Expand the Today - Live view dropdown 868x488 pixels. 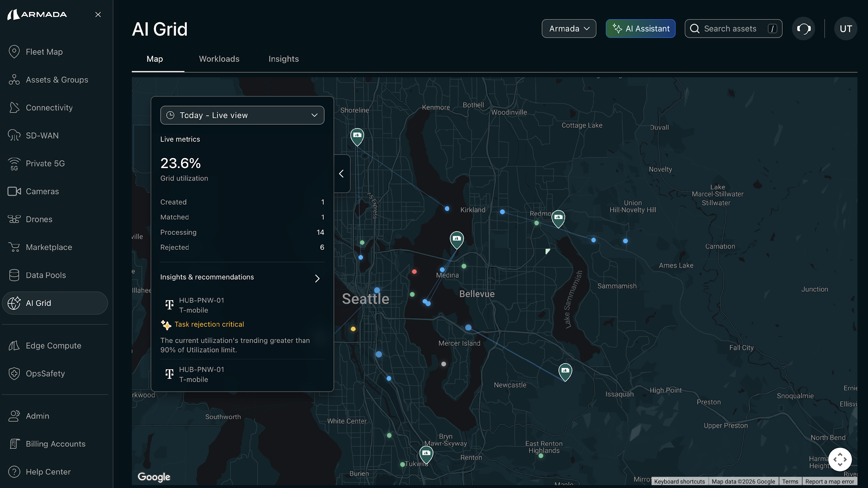pyautogui.click(x=242, y=115)
